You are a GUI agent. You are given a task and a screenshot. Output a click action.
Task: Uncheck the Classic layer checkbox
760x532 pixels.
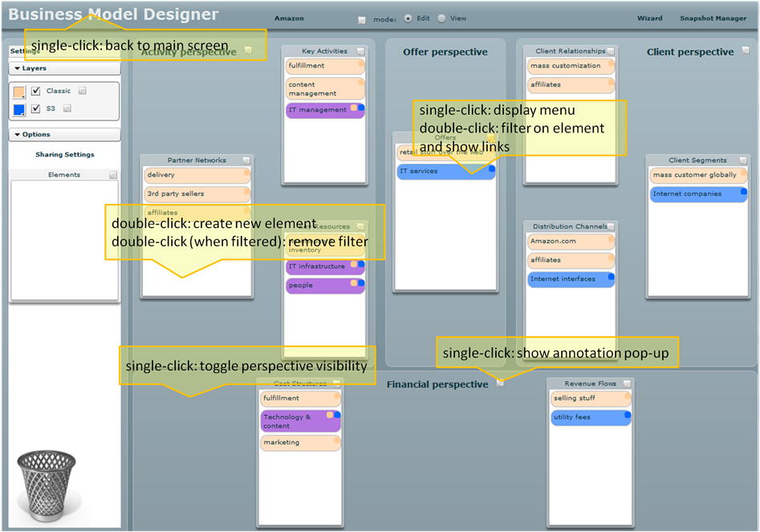pyautogui.click(x=35, y=91)
